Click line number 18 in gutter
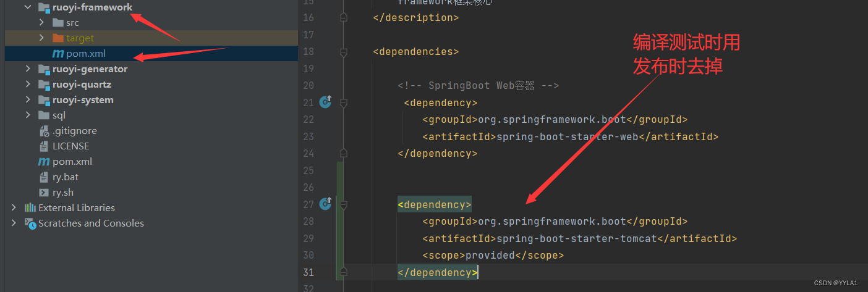The width and height of the screenshot is (868, 292). [308, 52]
